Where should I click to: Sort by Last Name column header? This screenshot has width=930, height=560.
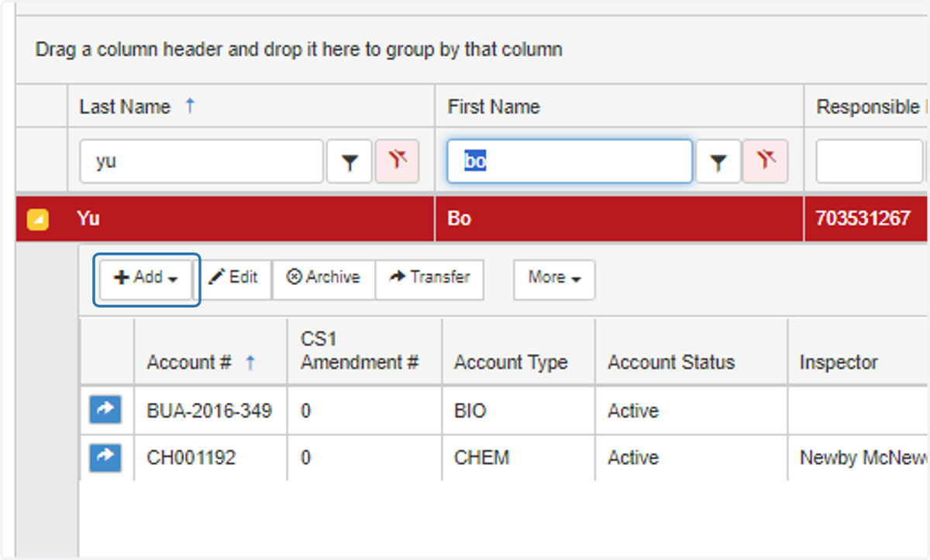[x=250, y=107]
